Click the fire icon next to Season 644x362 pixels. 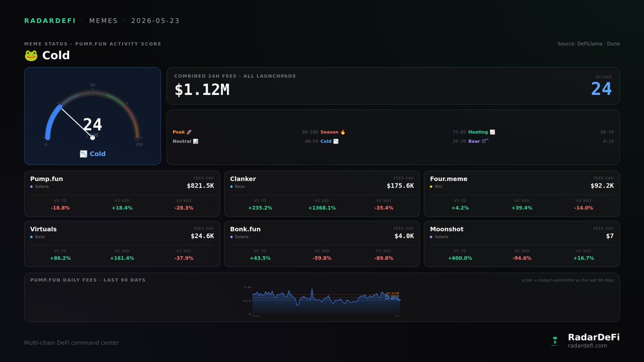coord(343,132)
